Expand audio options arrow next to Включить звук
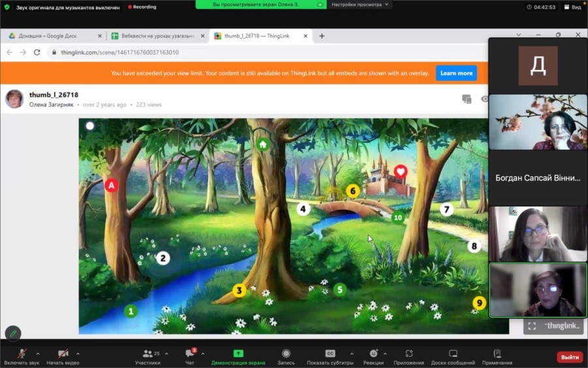This screenshot has width=588, height=368. pos(38,354)
